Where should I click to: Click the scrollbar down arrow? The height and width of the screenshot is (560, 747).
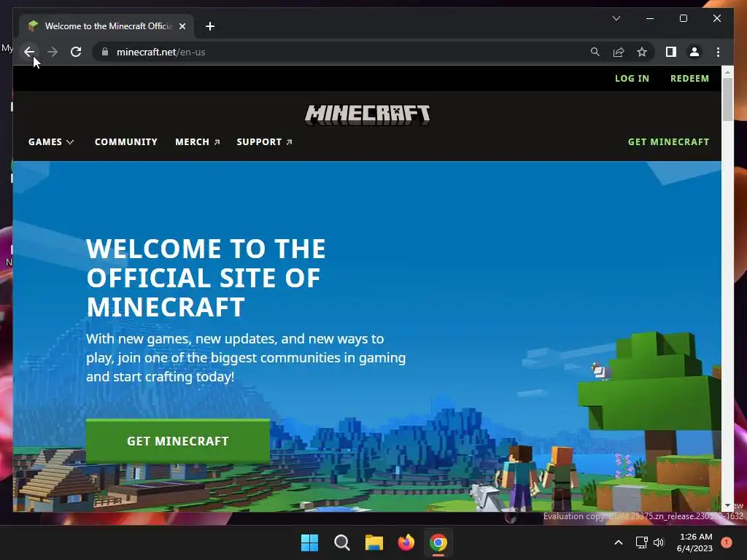[x=727, y=505]
